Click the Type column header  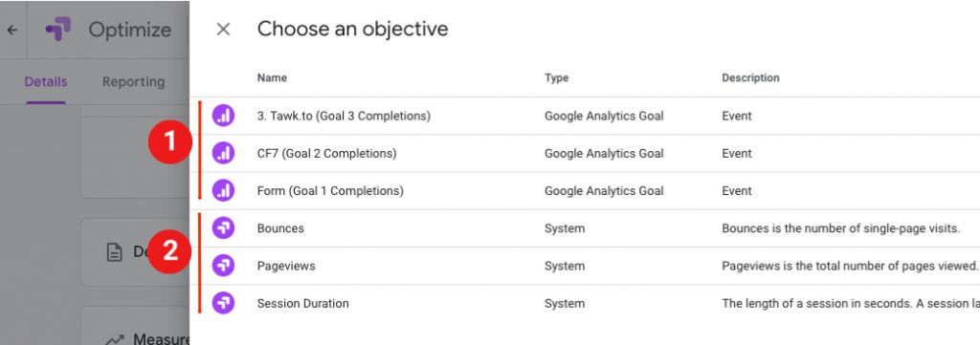click(556, 78)
